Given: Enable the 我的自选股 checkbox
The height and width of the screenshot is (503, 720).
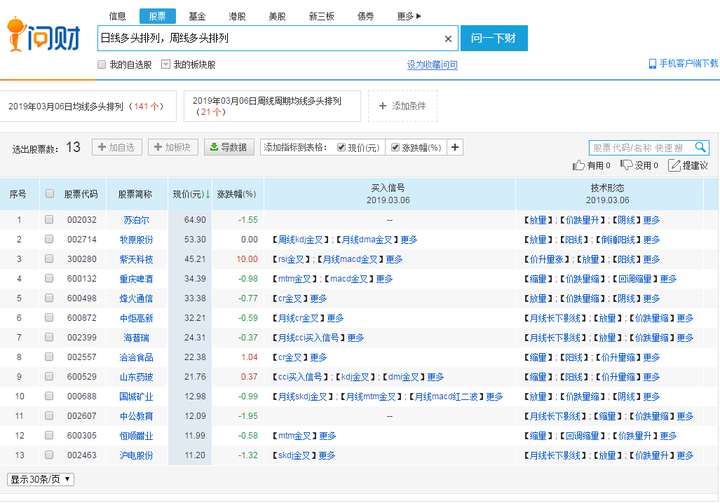Looking at the screenshot, I should [101, 65].
